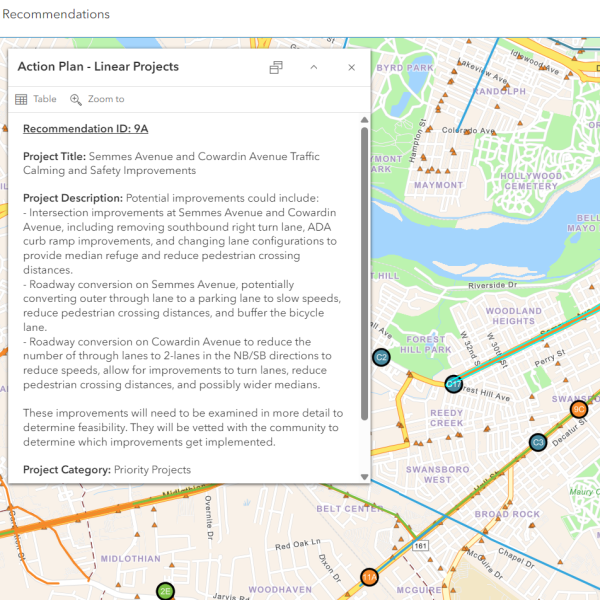Click the Decatur St street label
The width and height of the screenshot is (600, 600).
pos(569,432)
